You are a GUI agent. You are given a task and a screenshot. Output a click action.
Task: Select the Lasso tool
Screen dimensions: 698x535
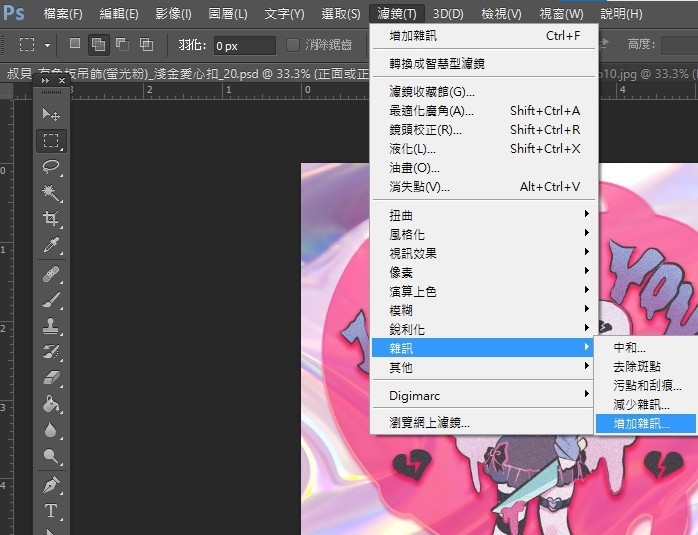(51, 166)
